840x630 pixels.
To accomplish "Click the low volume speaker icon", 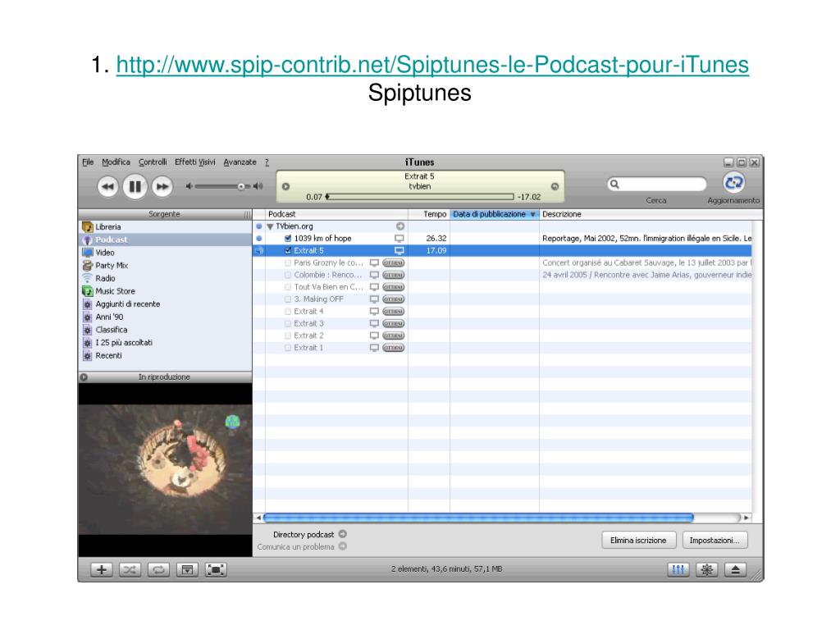I will (189, 186).
